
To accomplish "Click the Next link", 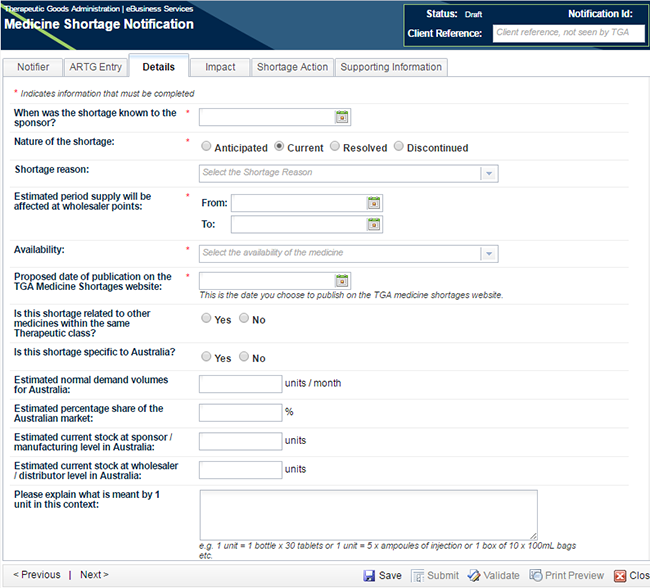I will (x=94, y=575).
